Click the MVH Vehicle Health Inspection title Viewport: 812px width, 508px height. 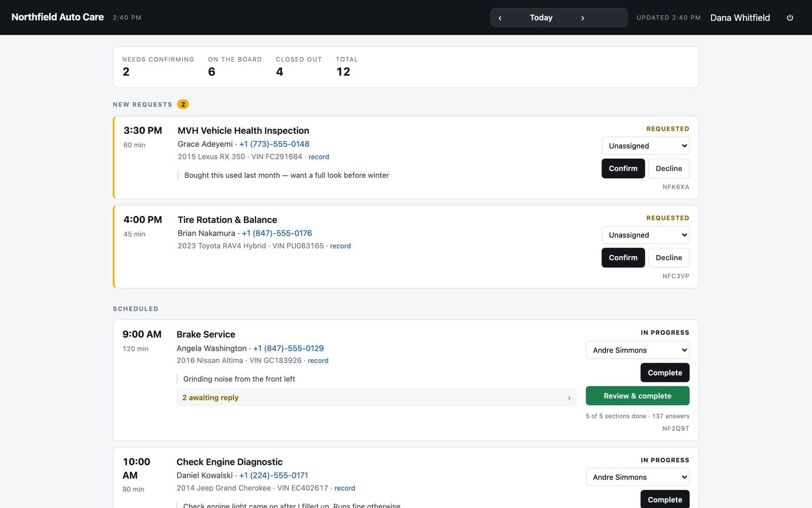(x=243, y=131)
